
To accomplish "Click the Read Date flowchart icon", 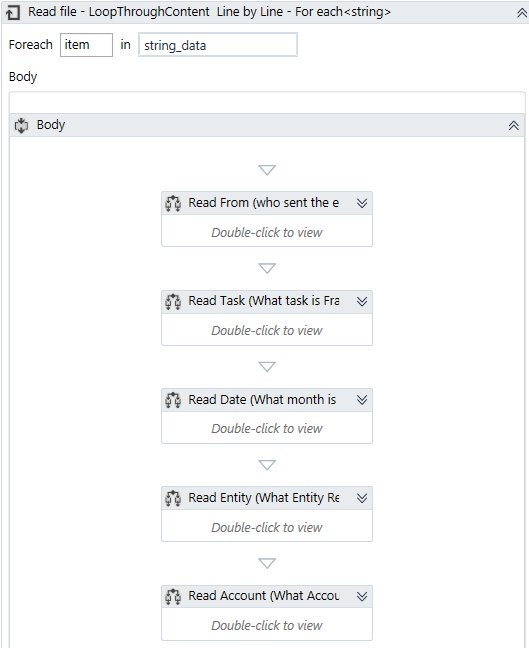I will tap(173, 400).
